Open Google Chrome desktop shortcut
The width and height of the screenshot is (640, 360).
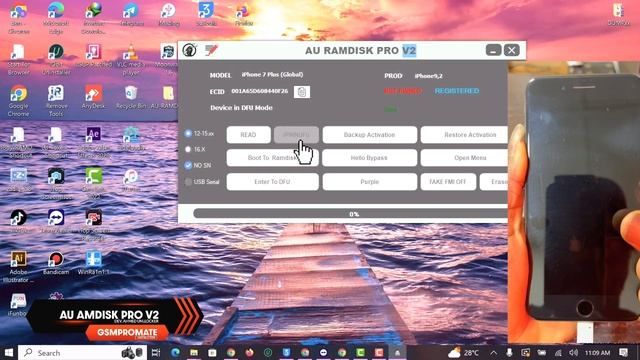[18, 101]
